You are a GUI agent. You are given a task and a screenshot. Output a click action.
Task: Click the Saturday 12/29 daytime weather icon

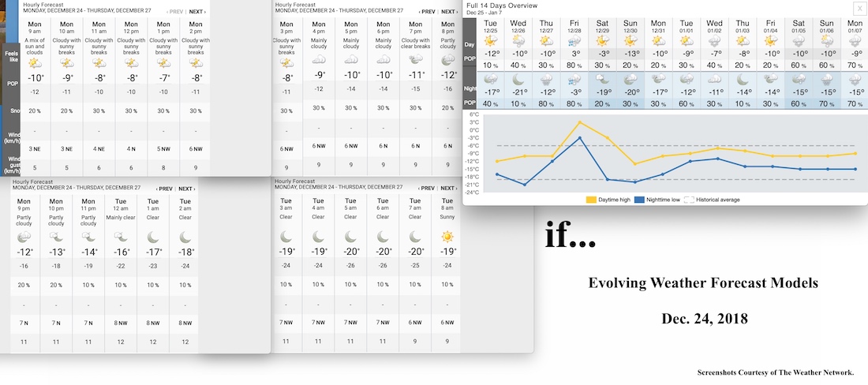(x=604, y=41)
